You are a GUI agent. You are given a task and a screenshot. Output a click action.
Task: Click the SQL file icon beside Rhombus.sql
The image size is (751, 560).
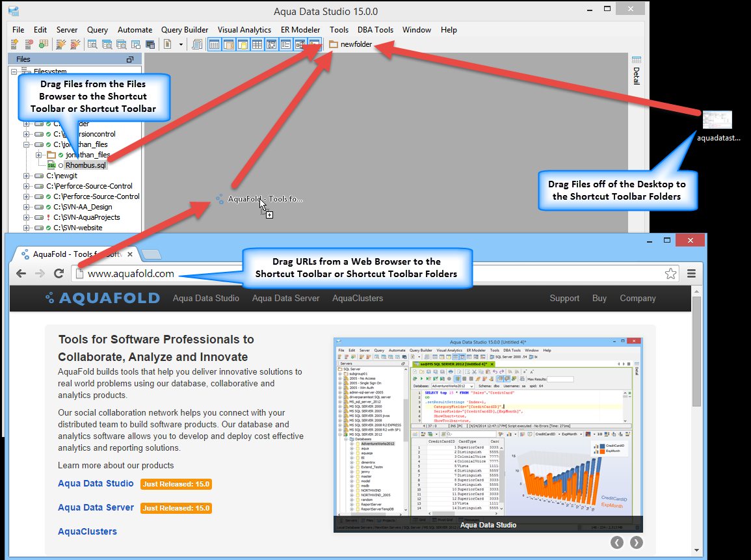click(51, 165)
